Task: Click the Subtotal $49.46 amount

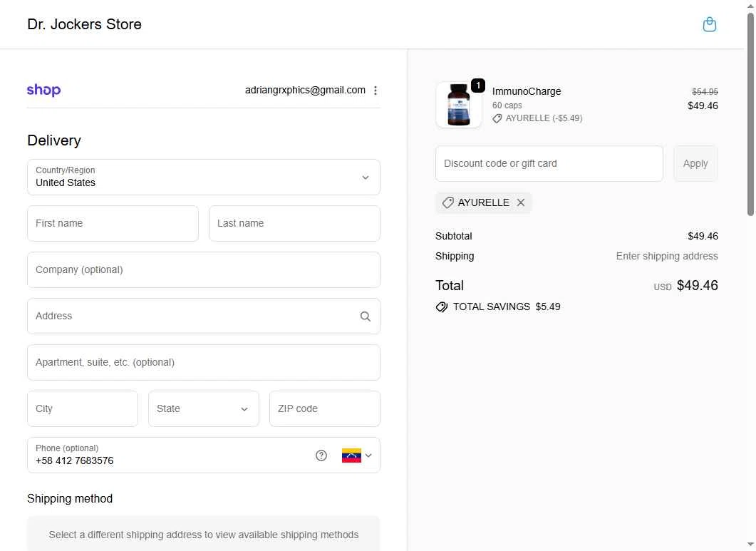Action: click(703, 236)
